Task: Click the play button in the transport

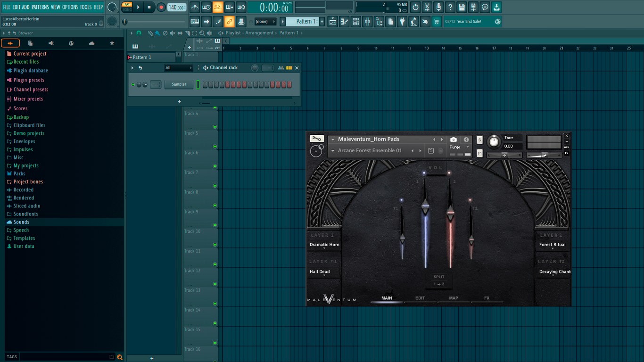Action: (x=138, y=7)
